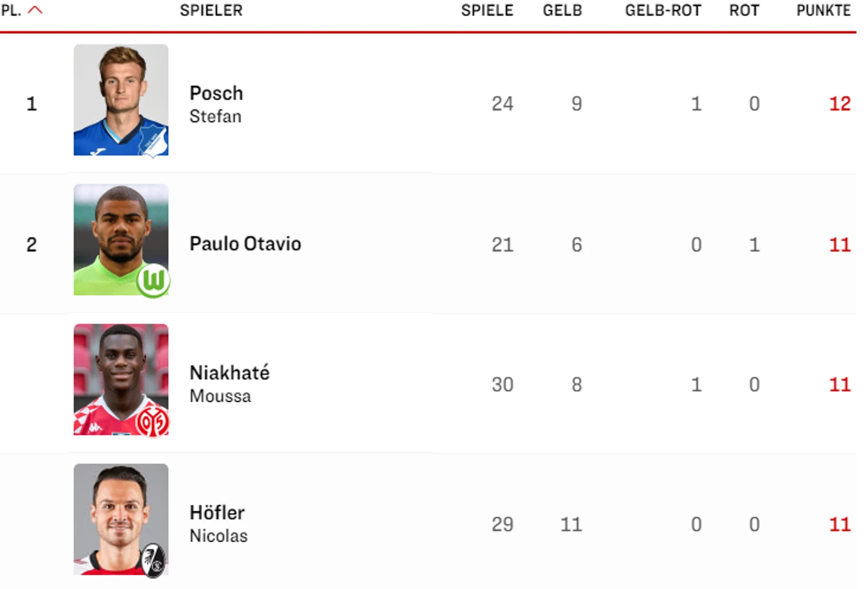Click the SC Freiburg club logo badge
Viewport: 868px width, 589px height.
[153, 560]
